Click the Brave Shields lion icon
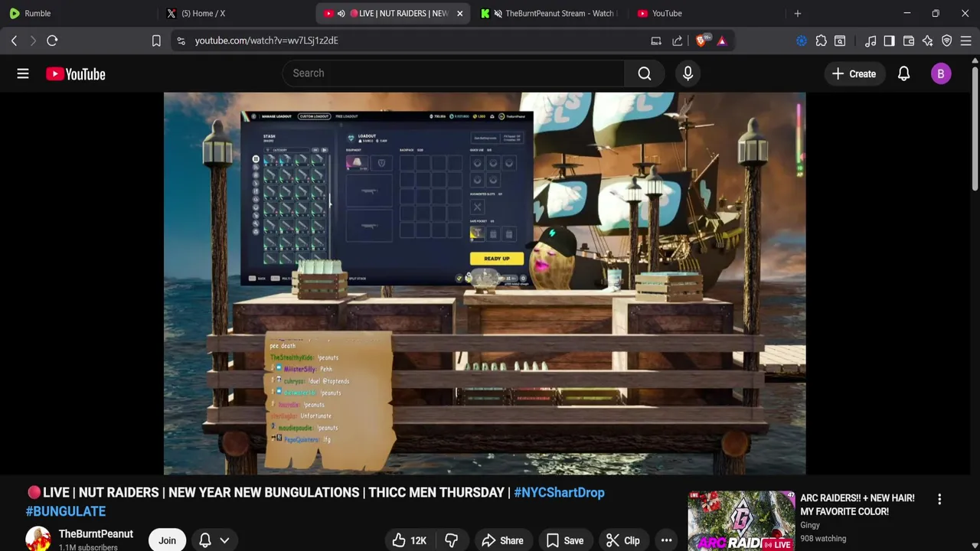 tap(702, 41)
